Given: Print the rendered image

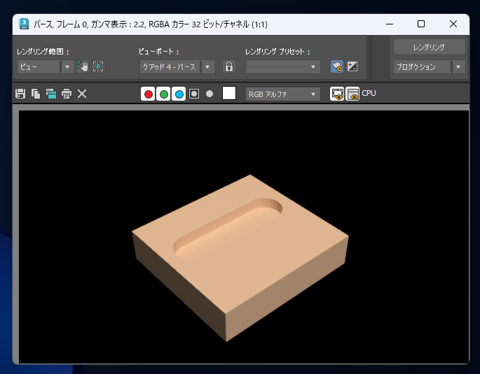Looking at the screenshot, I should [x=67, y=94].
